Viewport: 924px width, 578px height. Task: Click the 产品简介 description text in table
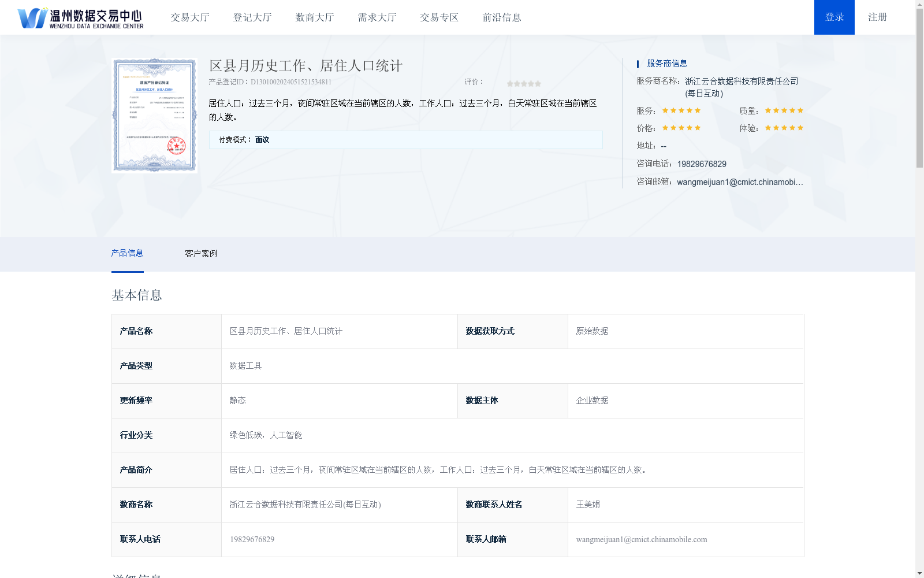point(439,470)
